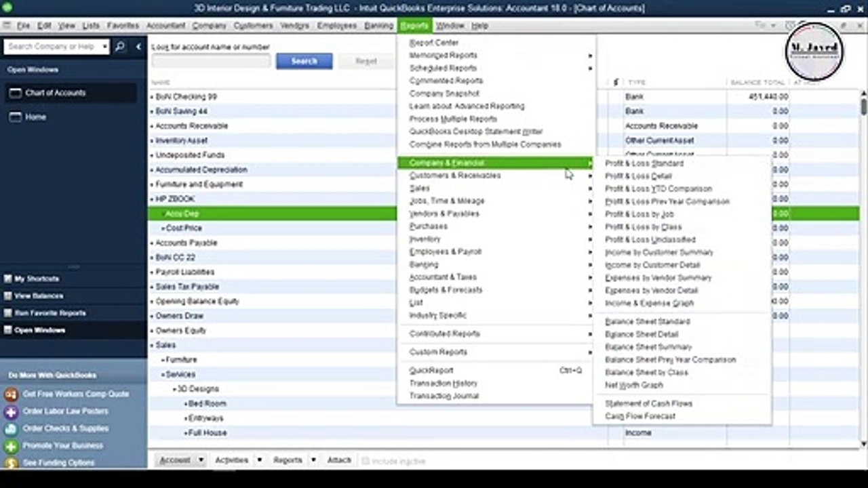The height and width of the screenshot is (488, 868).
Task: Click the Reset button
Action: click(366, 61)
